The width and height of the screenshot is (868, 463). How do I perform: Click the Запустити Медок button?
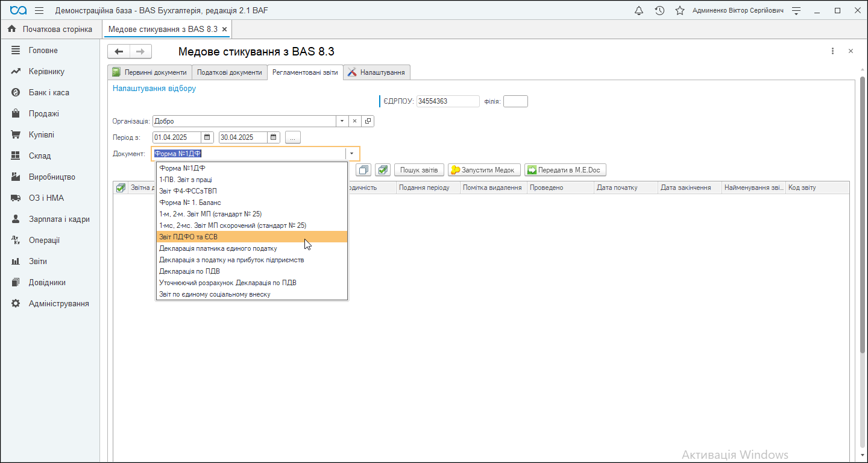click(484, 170)
